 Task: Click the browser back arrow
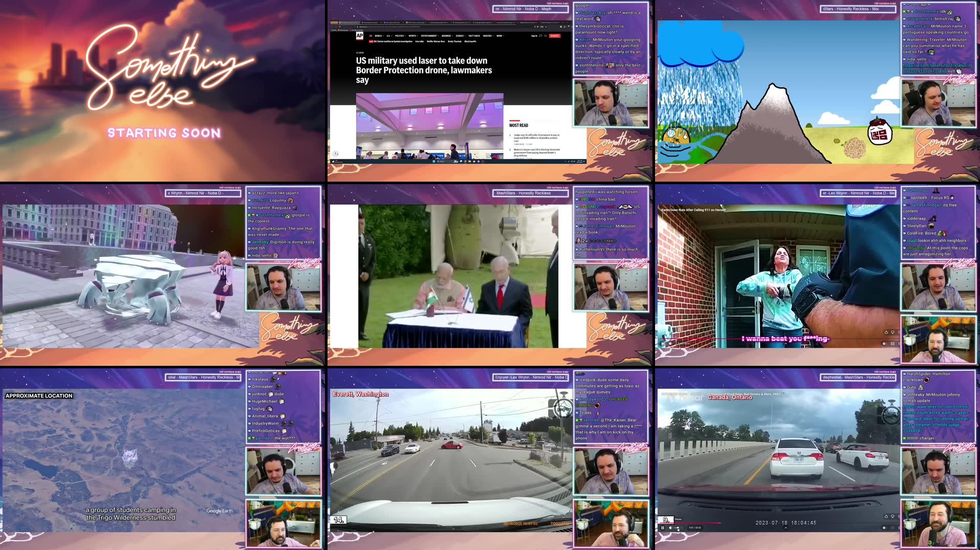(334, 26)
